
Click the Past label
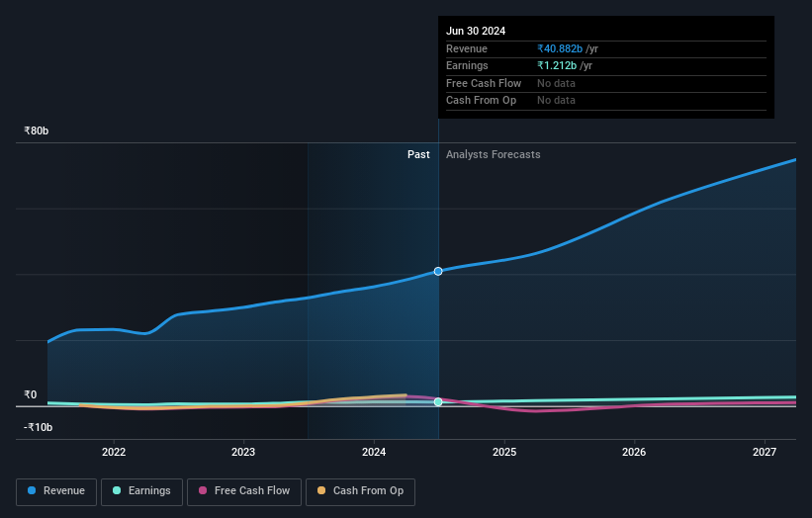(418, 155)
